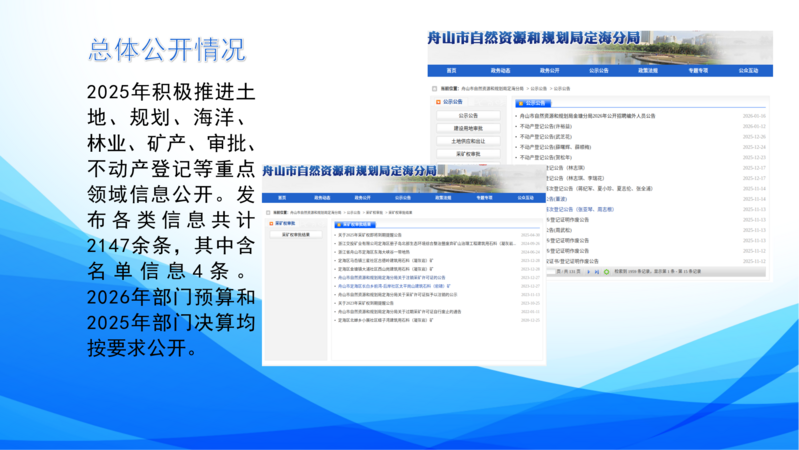The image size is (799, 450).
Task: Click 专题专项 in the front window nav bar
Action: (x=483, y=198)
